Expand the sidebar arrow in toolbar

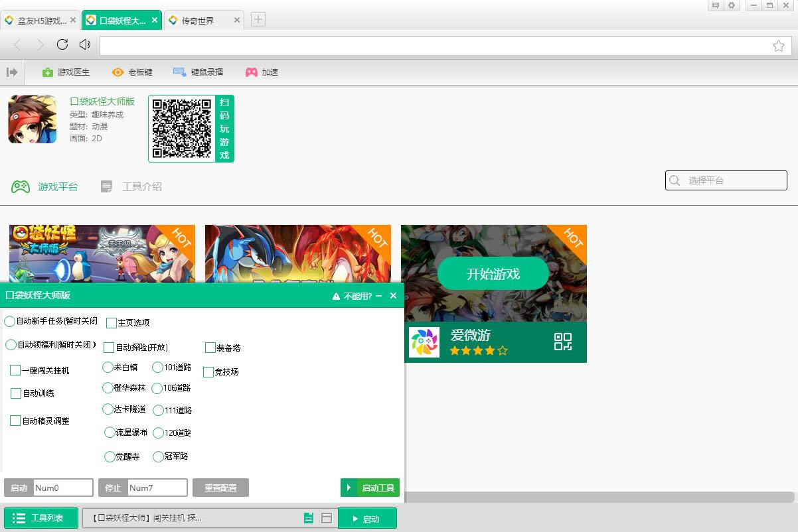click(12, 72)
